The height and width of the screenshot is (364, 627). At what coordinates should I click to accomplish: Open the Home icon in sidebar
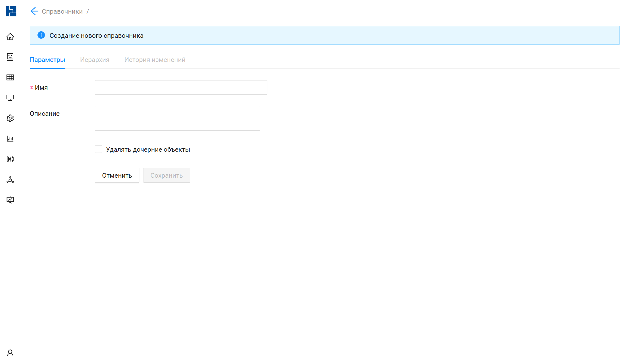10,37
